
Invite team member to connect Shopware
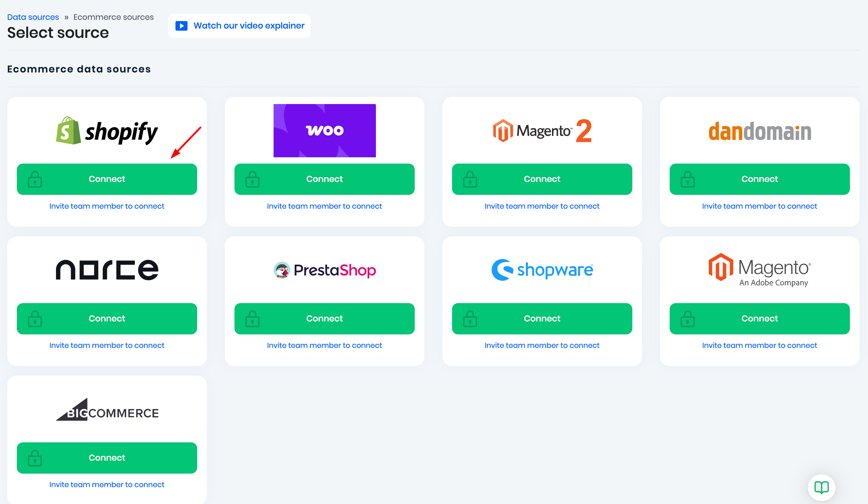(x=542, y=345)
